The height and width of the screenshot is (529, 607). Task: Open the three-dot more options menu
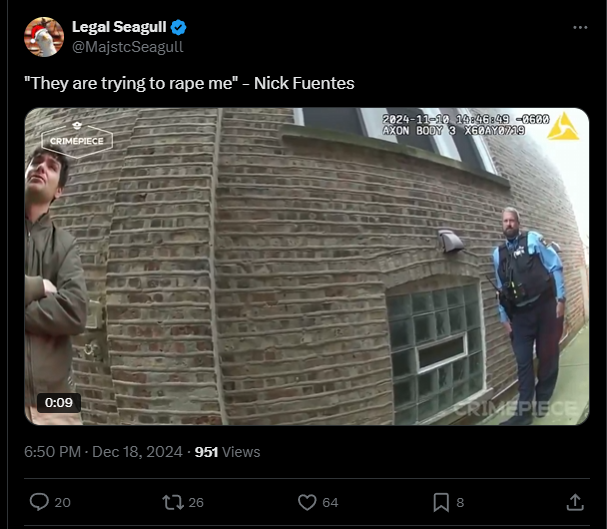(580, 27)
